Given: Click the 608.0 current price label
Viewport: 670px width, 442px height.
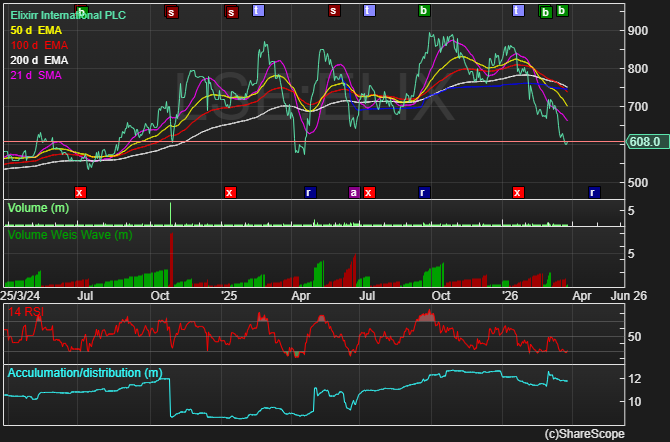Looking at the screenshot, I should pos(645,142).
